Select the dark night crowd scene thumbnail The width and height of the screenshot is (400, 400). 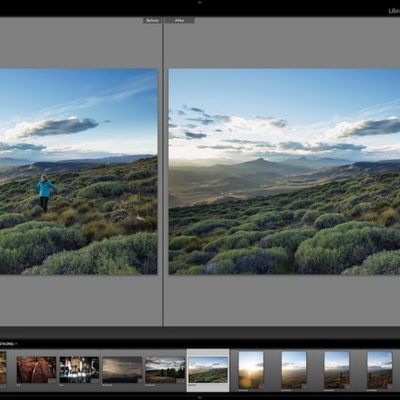tap(79, 370)
